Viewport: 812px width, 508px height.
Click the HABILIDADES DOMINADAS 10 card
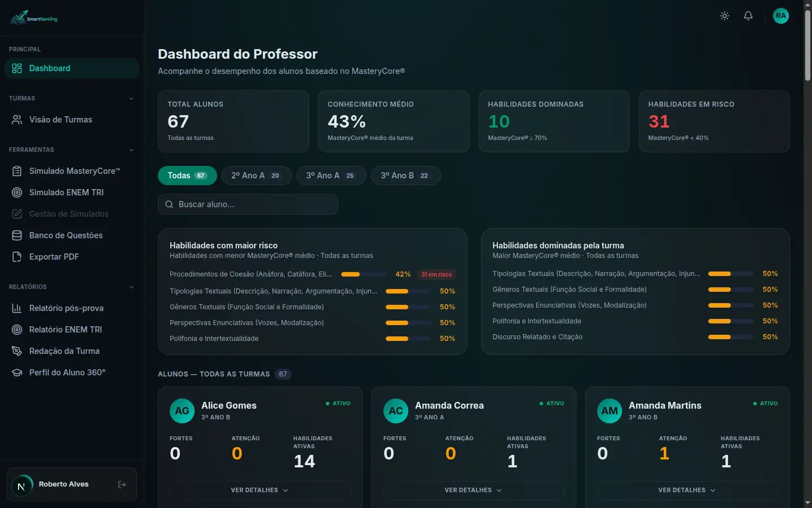click(x=554, y=121)
